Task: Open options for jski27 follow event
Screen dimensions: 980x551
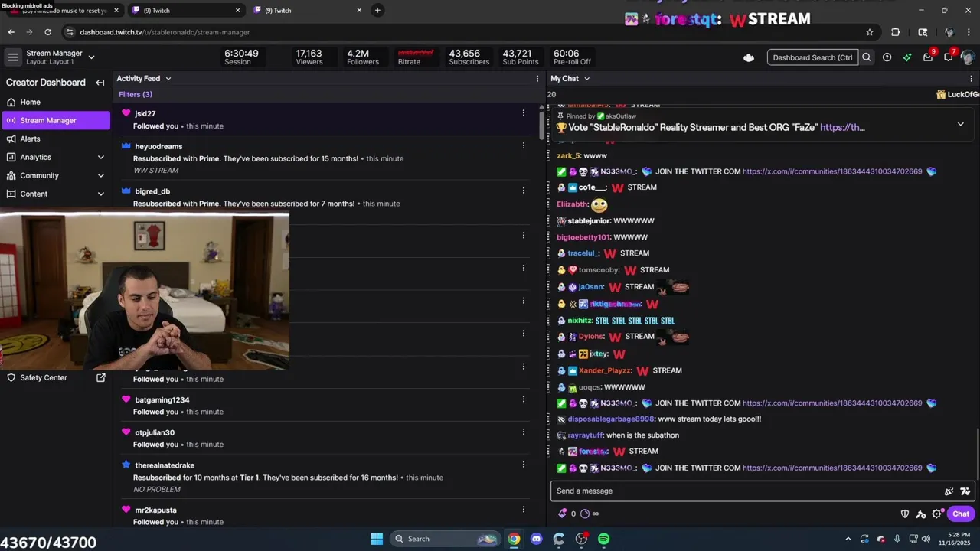Action: pyautogui.click(x=524, y=113)
